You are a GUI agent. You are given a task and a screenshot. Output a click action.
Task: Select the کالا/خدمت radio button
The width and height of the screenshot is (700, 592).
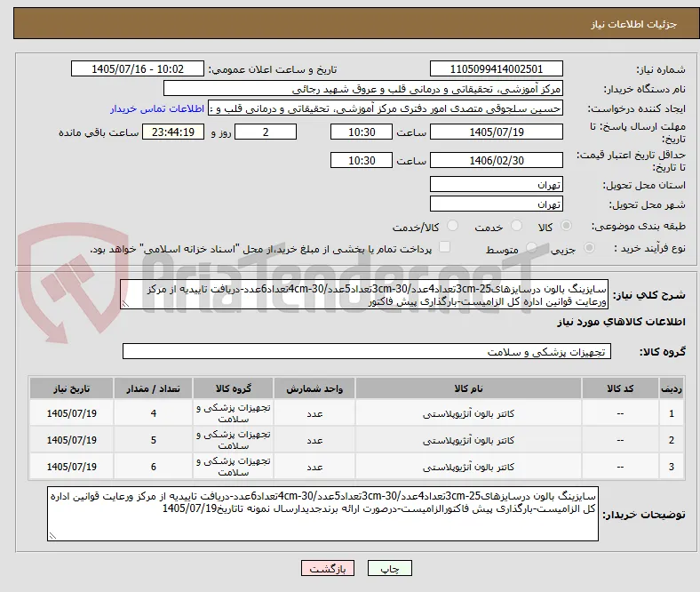(x=453, y=226)
